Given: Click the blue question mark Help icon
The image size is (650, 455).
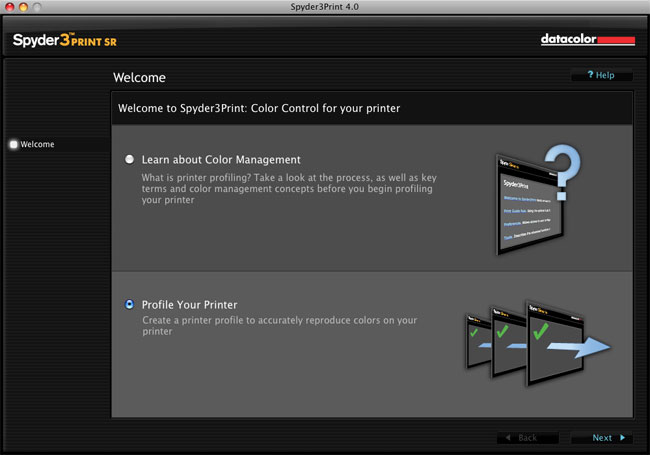Looking at the screenshot, I should point(590,75).
